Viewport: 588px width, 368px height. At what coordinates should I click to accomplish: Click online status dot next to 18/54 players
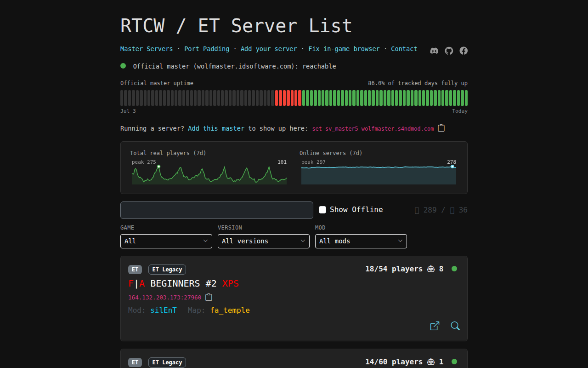coord(454,269)
